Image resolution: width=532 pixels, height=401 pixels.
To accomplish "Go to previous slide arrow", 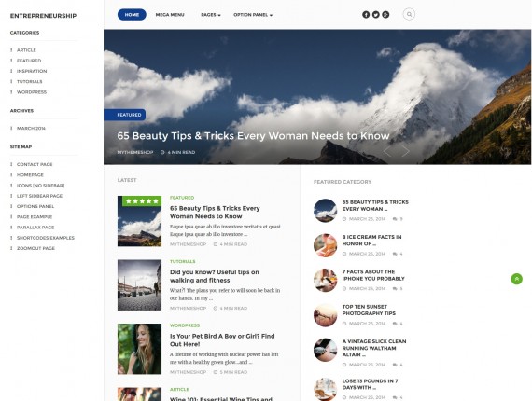I will pos(387,151).
